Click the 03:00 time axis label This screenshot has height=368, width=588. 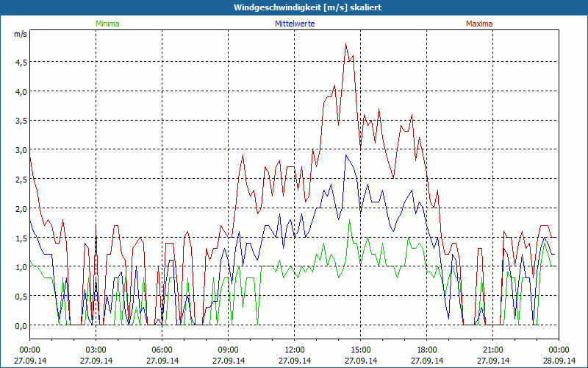pyautogui.click(x=96, y=350)
